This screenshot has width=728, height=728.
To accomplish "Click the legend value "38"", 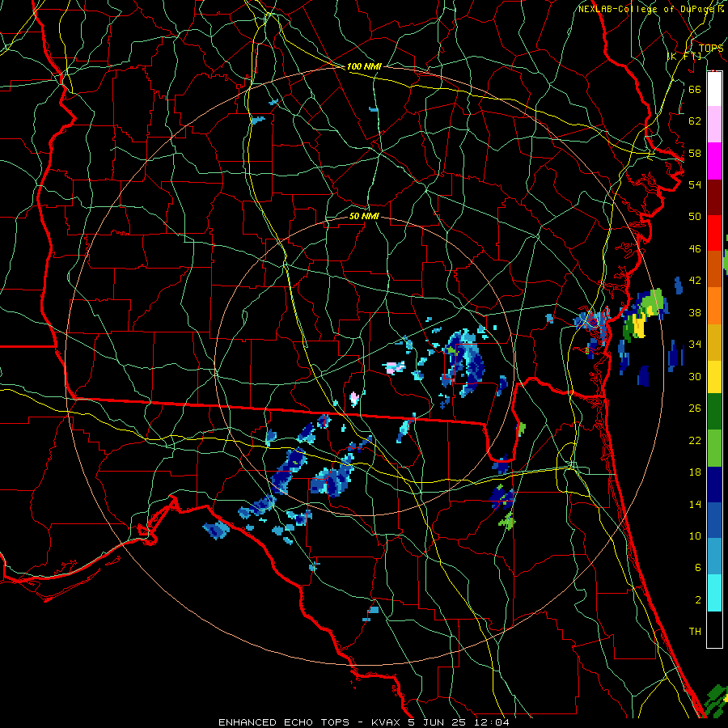I will [x=695, y=312].
